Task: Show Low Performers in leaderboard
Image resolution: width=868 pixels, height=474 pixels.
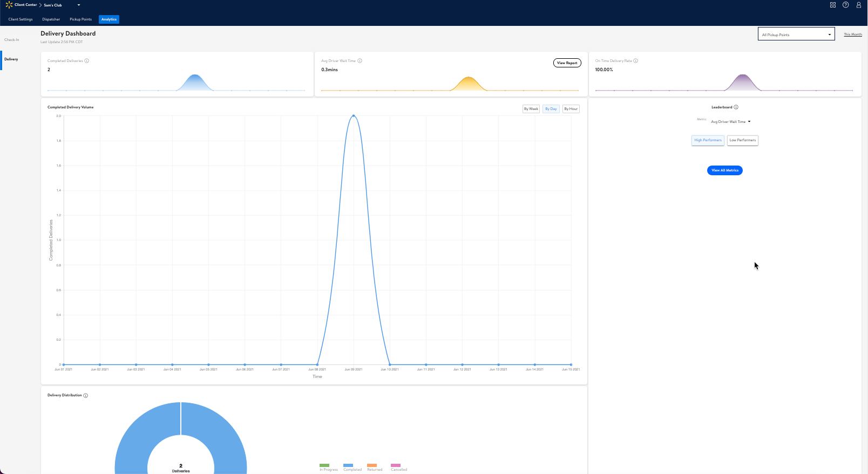Action: click(x=743, y=140)
